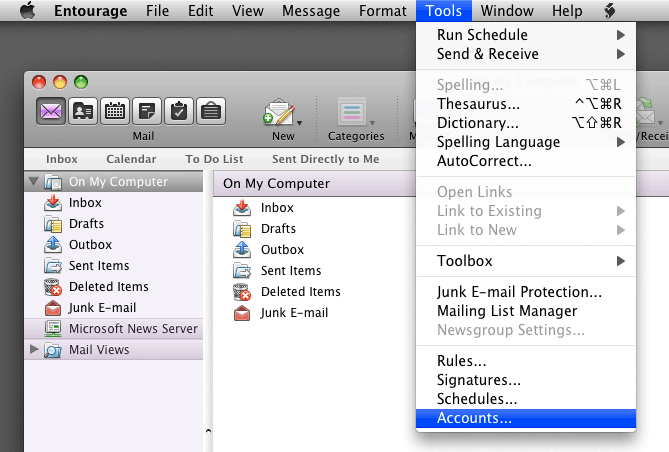Viewport: 669px width, 452px height.
Task: Click the Inbox favorites bar button
Action: click(x=62, y=159)
